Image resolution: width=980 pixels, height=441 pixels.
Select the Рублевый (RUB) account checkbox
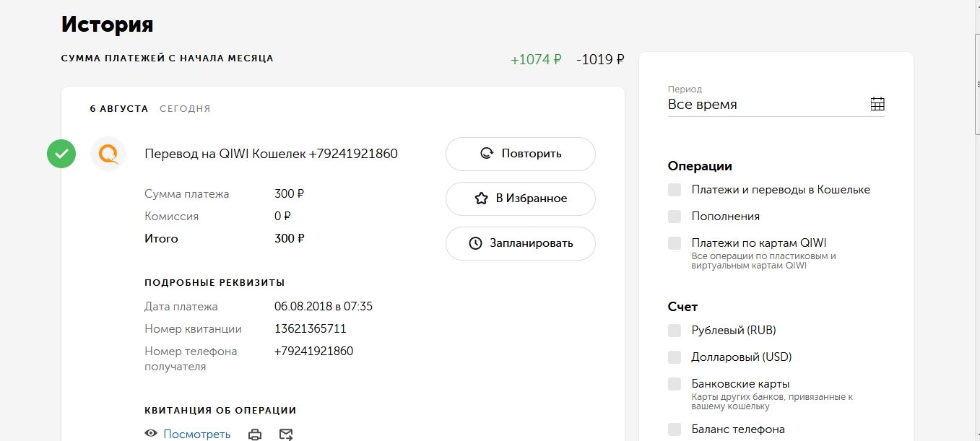coord(675,331)
